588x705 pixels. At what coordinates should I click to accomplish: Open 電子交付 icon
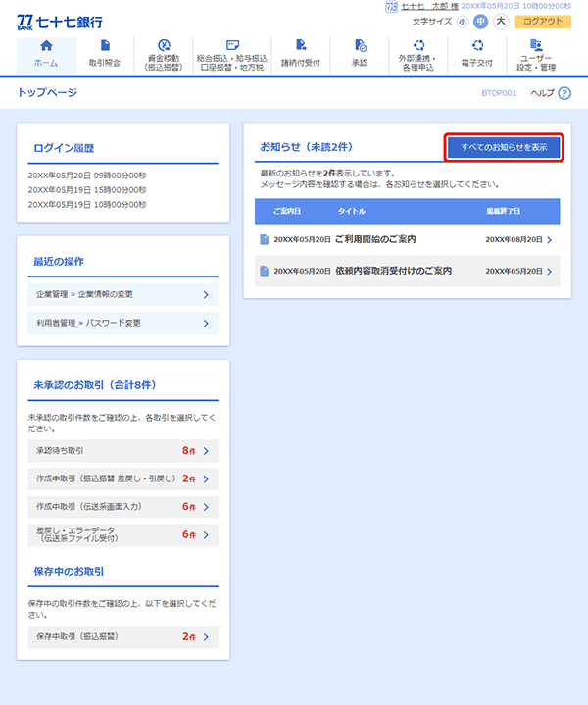point(477,45)
